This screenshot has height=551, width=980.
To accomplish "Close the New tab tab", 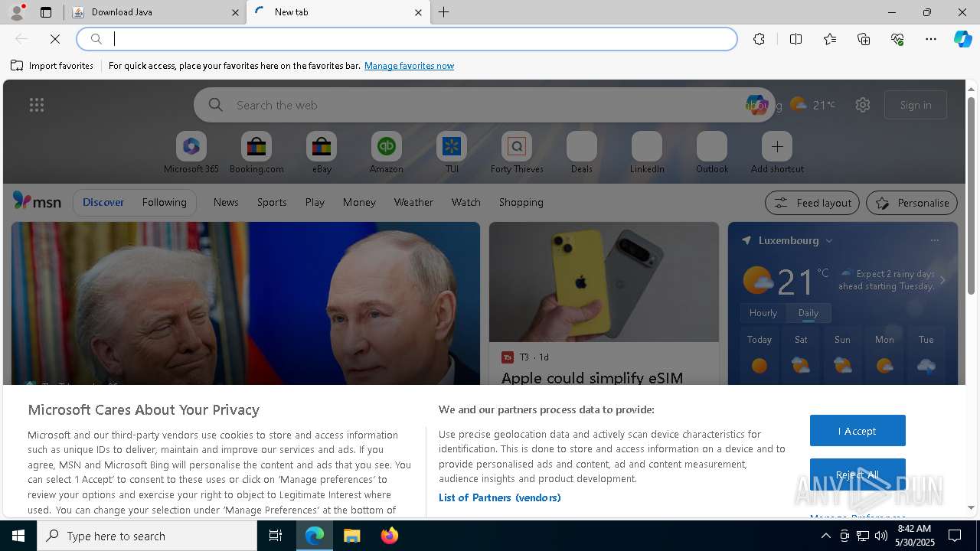I will click(x=418, y=12).
